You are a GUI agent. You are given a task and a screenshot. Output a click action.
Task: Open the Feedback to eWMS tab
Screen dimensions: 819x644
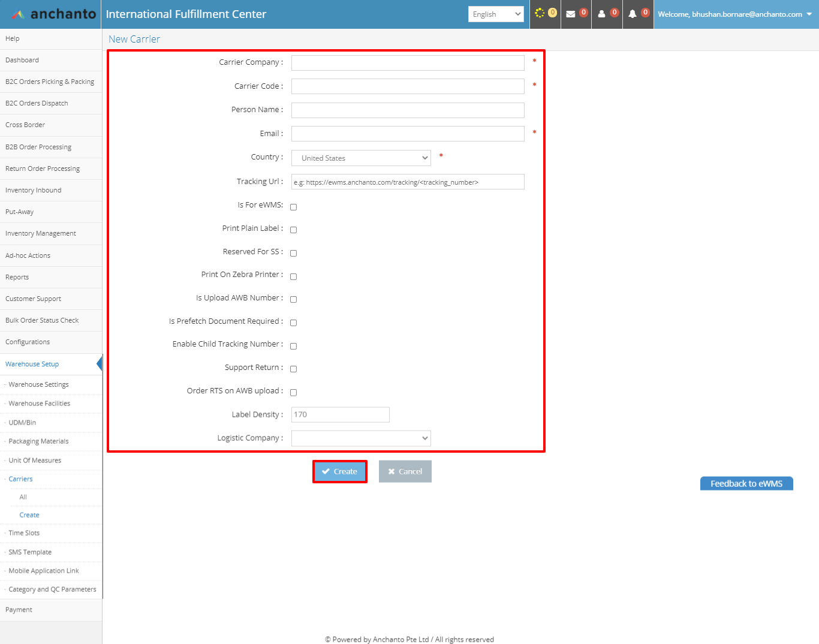coord(746,484)
